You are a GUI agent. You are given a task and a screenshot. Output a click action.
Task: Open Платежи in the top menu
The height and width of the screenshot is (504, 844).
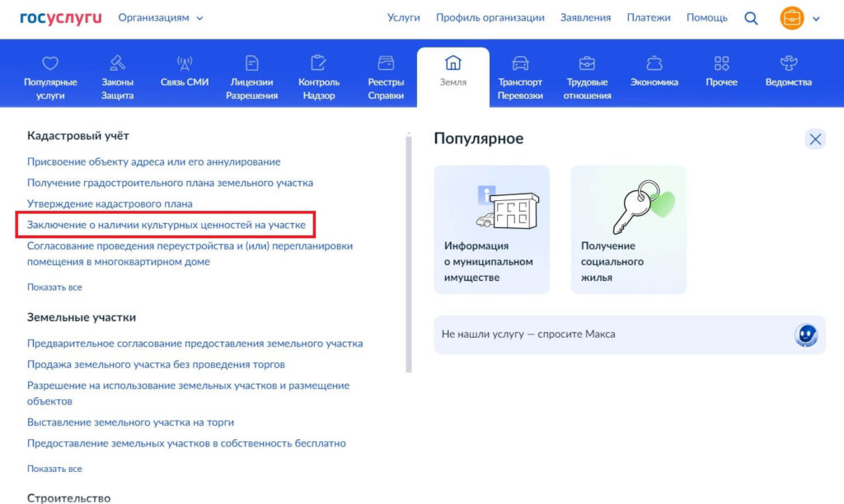pos(648,18)
